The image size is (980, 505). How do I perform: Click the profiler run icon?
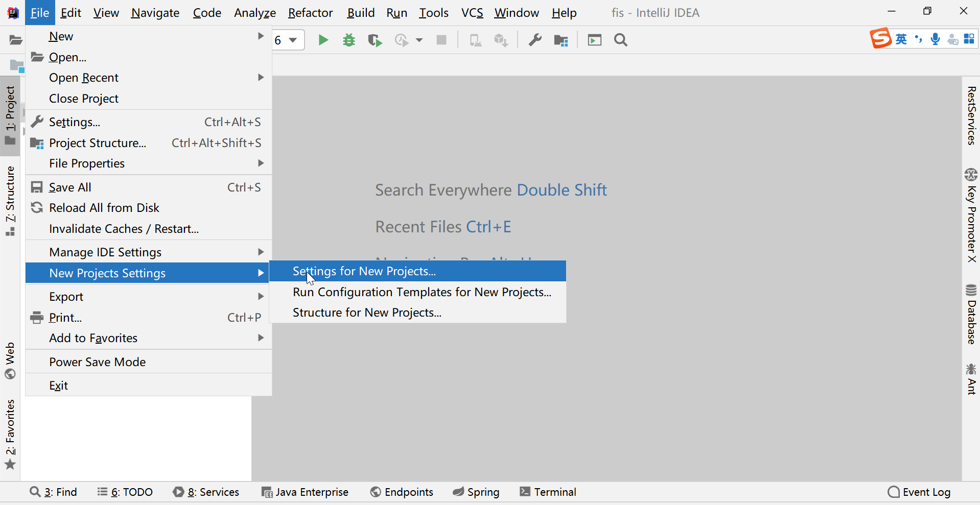click(x=402, y=40)
